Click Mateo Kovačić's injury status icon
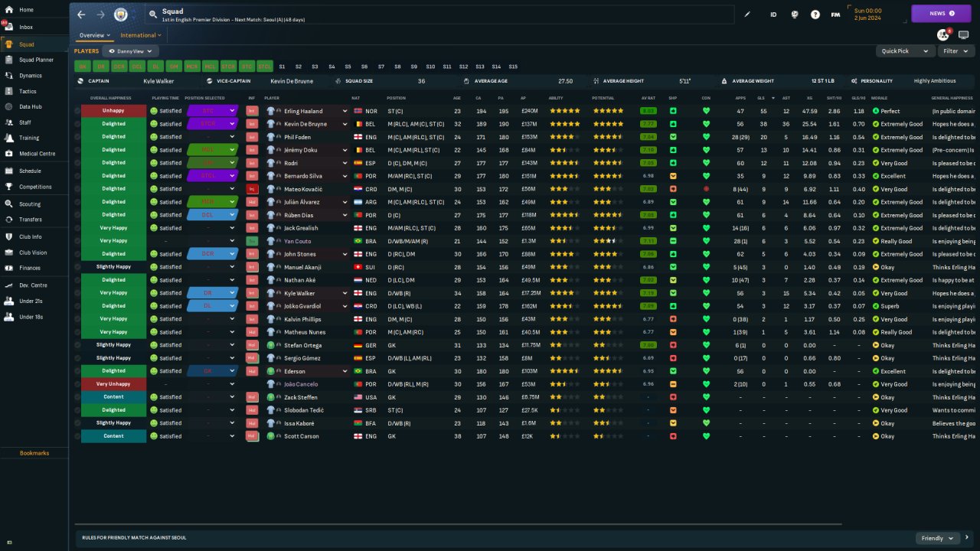The width and height of the screenshot is (980, 551). (x=252, y=189)
